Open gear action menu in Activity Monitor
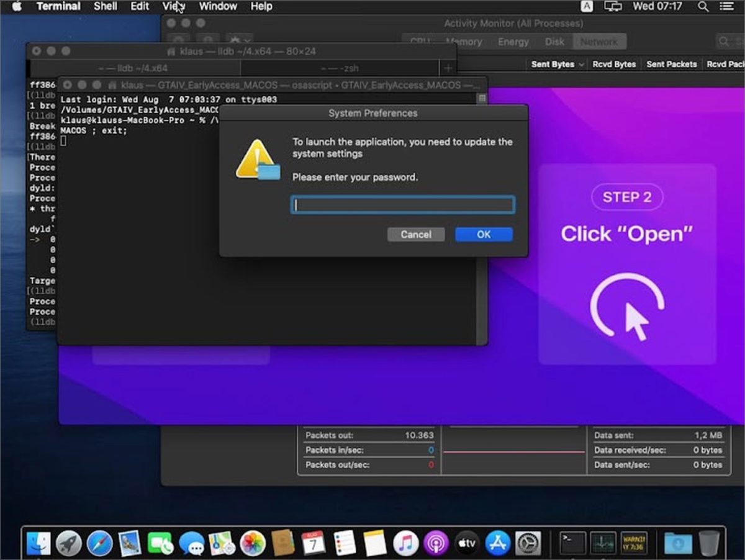The height and width of the screenshot is (560, 745). point(239,42)
